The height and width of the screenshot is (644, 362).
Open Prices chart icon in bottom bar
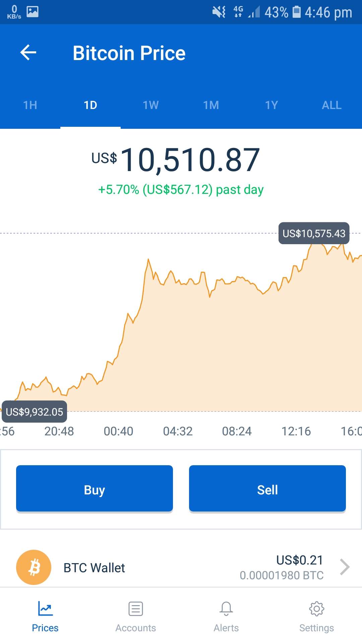tap(45, 608)
